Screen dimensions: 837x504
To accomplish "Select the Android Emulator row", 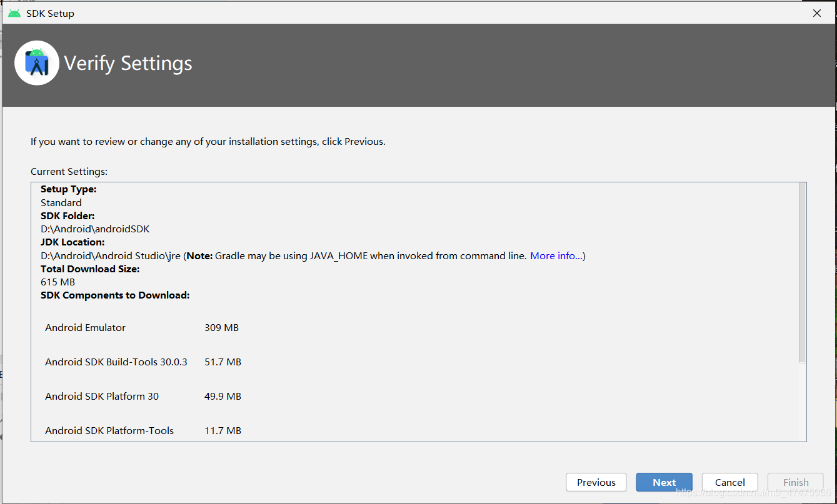I will (x=143, y=328).
